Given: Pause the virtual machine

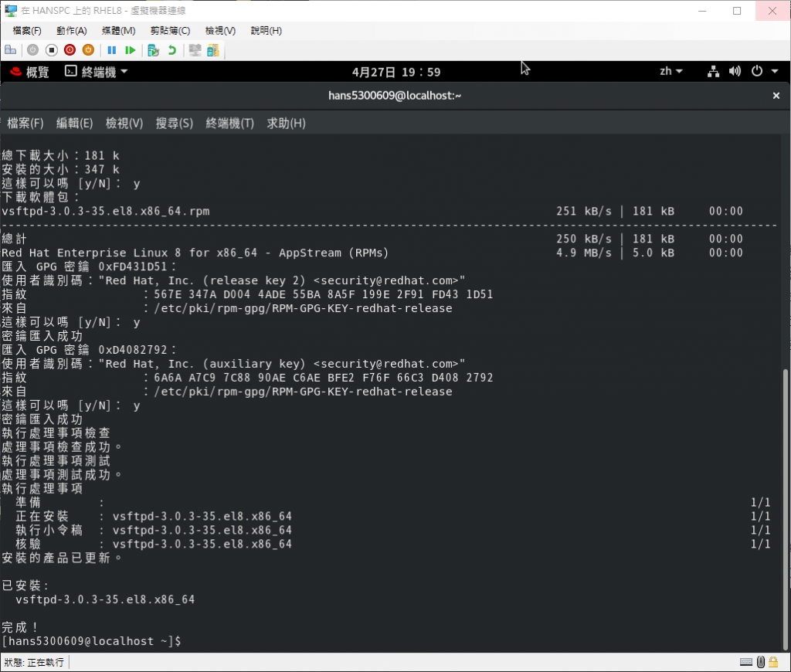Looking at the screenshot, I should tap(112, 50).
